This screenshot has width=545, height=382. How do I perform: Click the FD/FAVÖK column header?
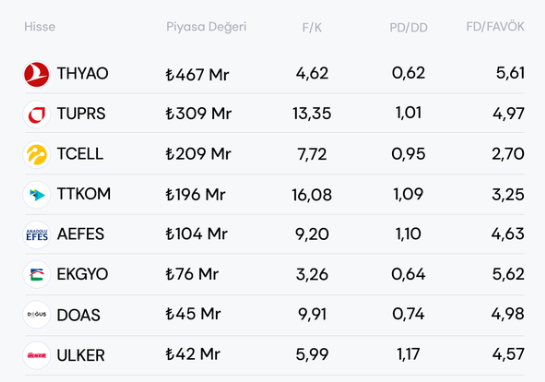click(x=495, y=27)
